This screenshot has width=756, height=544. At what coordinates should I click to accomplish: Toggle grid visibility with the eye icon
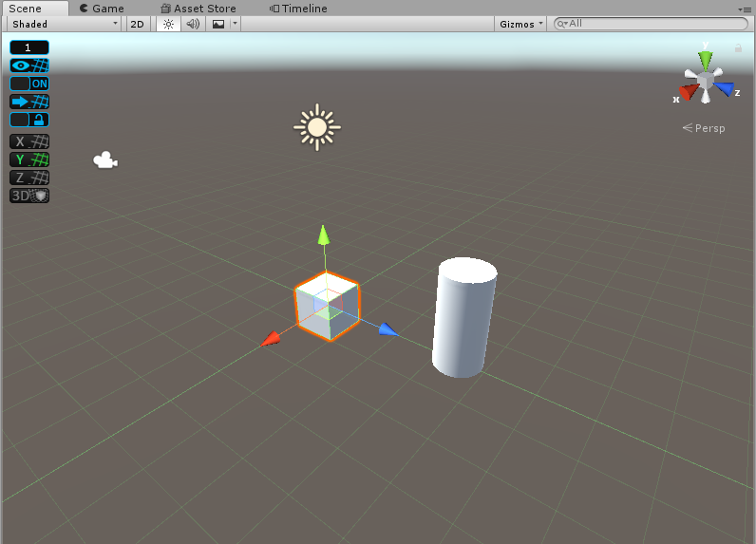(29, 66)
